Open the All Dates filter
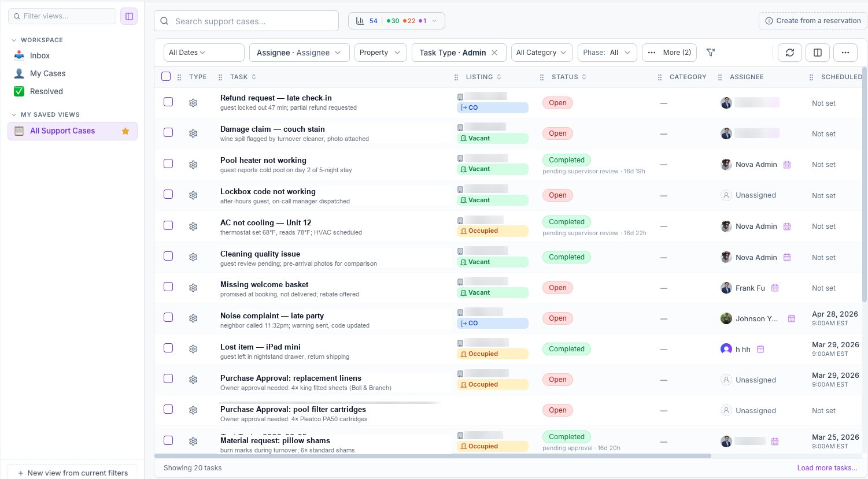 click(204, 53)
